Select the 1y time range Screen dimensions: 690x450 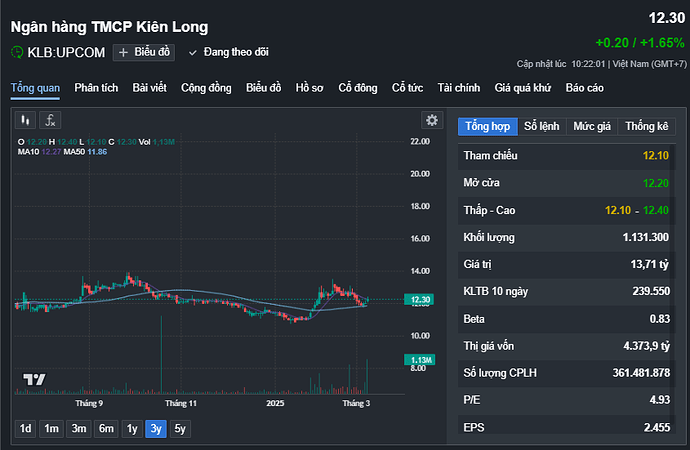(132, 428)
